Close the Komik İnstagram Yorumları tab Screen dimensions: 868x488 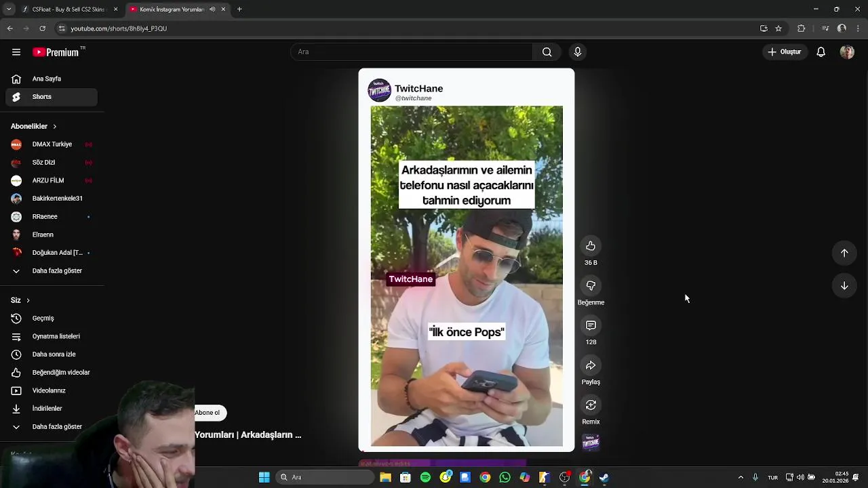[x=223, y=9]
